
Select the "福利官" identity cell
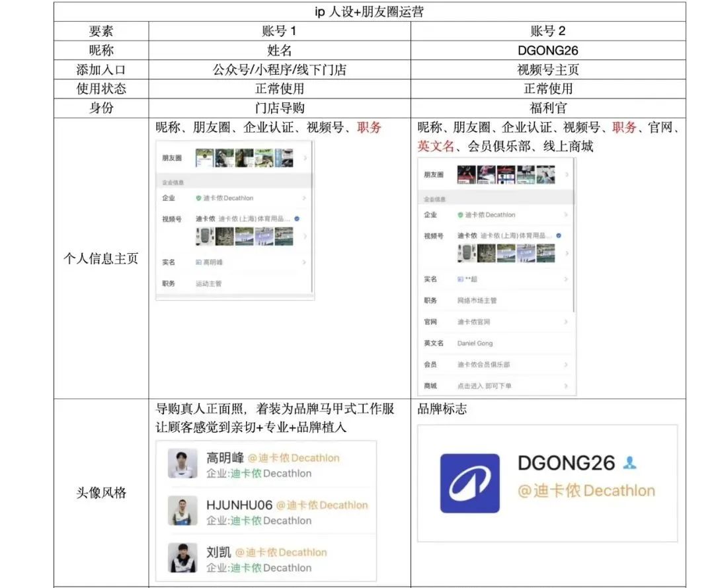548,108
